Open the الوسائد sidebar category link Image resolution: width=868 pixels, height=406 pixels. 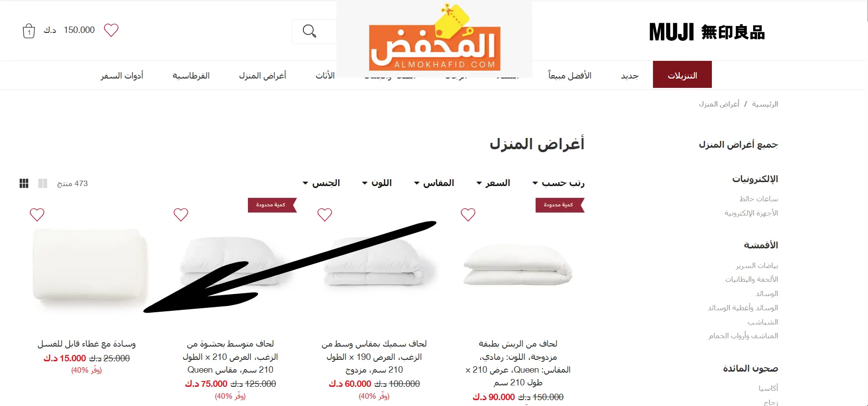click(x=767, y=294)
